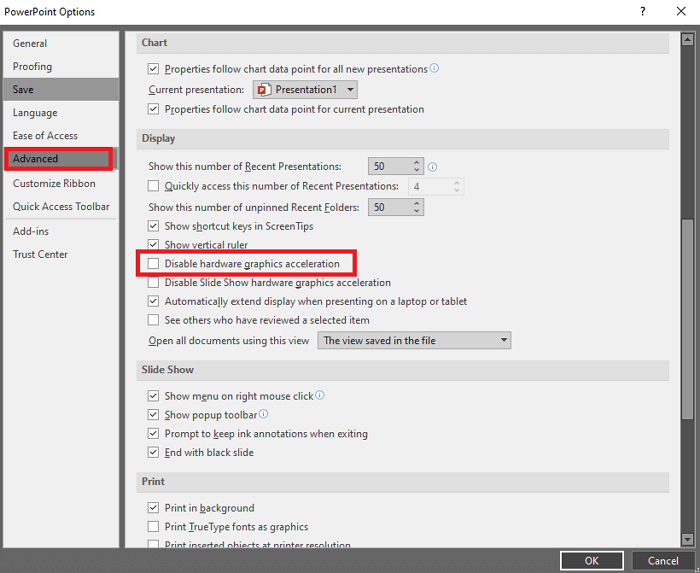The height and width of the screenshot is (573, 700).
Task: Check Disable hardware graphics acceleration
Action: coord(153,263)
